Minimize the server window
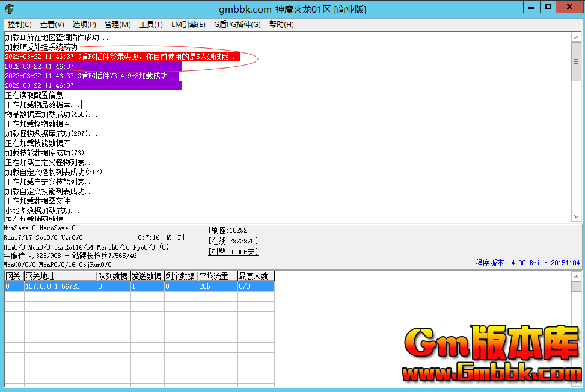The height and width of the screenshot is (392, 585). (x=531, y=7)
